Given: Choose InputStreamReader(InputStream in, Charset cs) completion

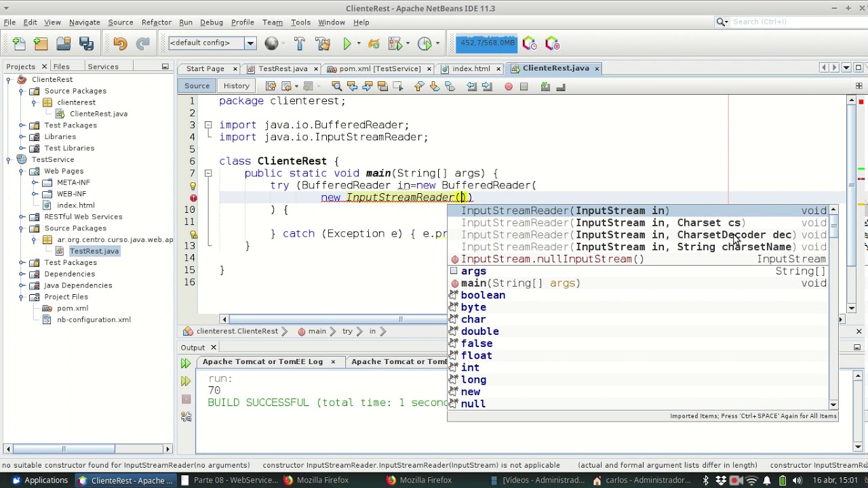Looking at the screenshot, I should click(x=638, y=223).
